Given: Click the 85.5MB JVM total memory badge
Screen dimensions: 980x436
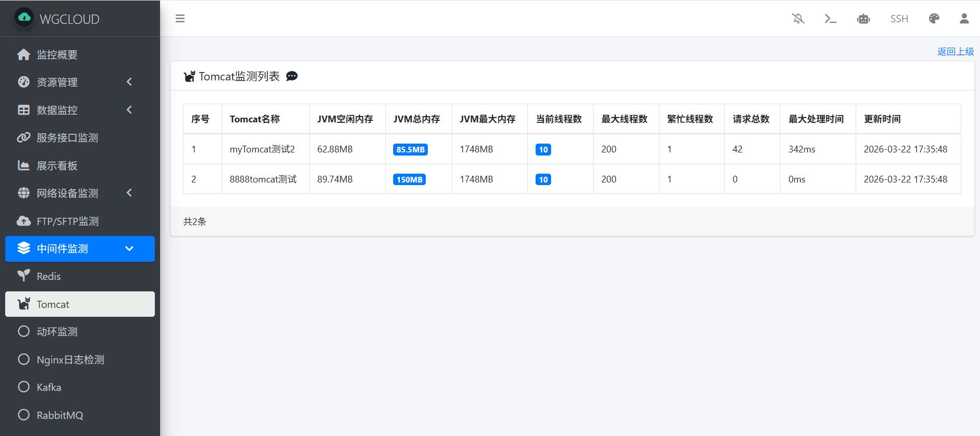Looking at the screenshot, I should click(410, 150).
